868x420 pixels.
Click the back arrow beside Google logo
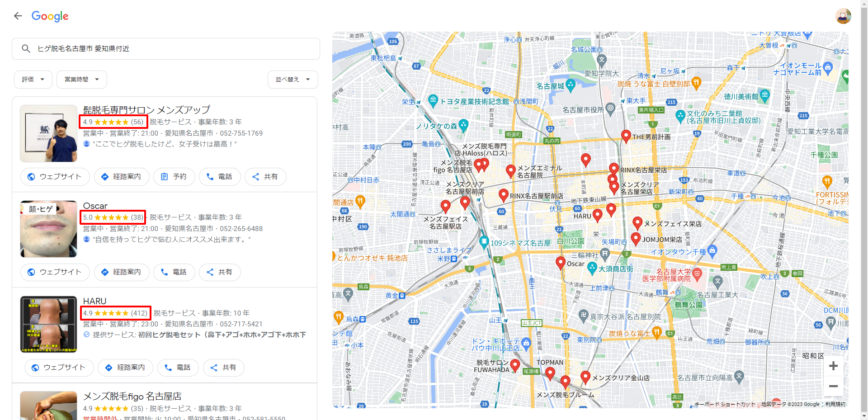tap(18, 16)
